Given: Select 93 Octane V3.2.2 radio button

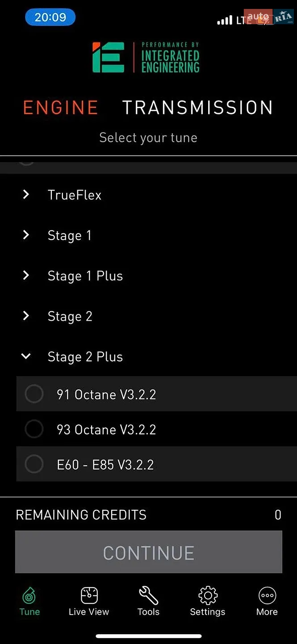Looking at the screenshot, I should coord(34,429).
